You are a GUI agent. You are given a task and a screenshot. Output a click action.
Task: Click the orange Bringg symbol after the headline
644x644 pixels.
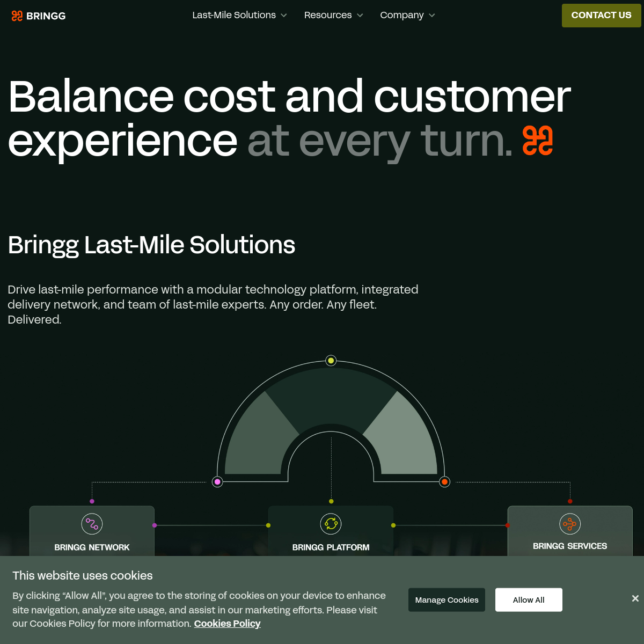point(538,141)
